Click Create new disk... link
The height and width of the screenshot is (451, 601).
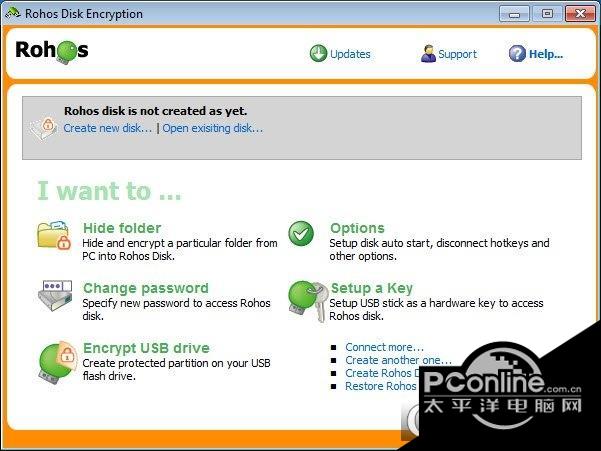(x=108, y=128)
